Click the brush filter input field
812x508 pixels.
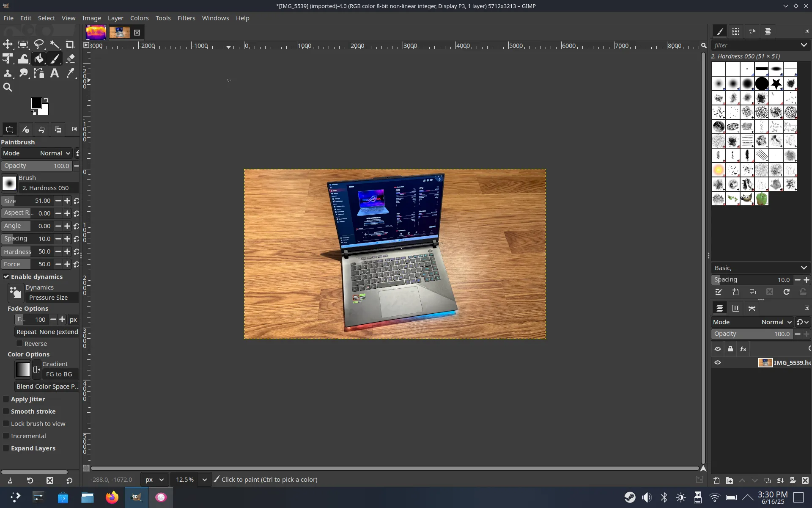pyautogui.click(x=755, y=45)
